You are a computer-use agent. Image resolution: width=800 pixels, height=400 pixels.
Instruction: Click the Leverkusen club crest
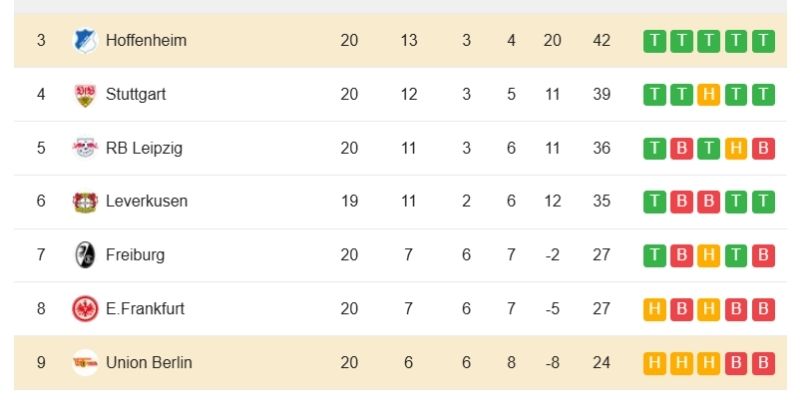tap(85, 202)
